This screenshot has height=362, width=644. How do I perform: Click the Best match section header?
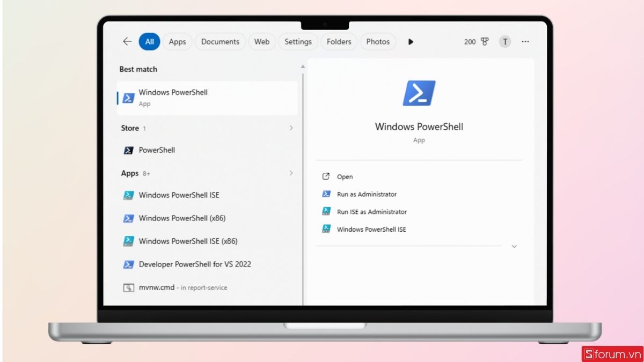pyautogui.click(x=138, y=69)
